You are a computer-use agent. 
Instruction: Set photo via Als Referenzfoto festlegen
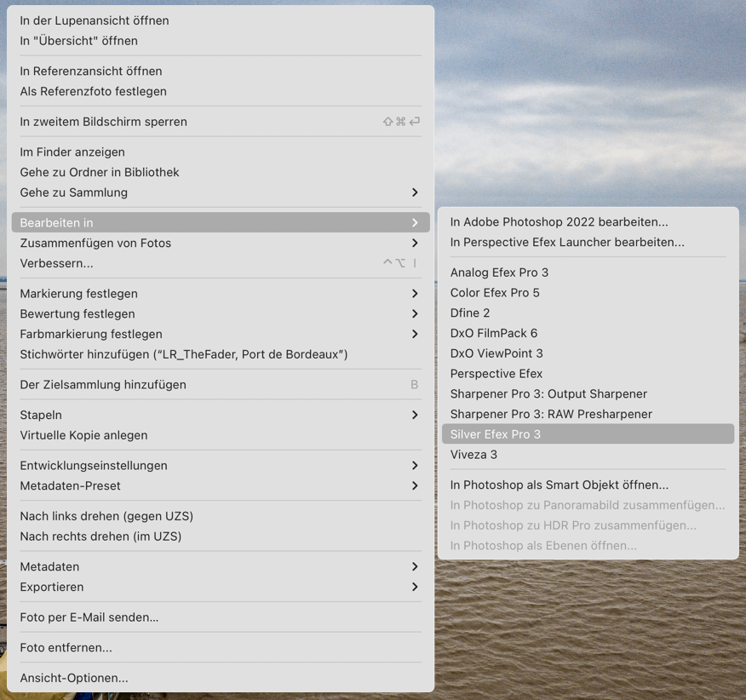click(221, 91)
